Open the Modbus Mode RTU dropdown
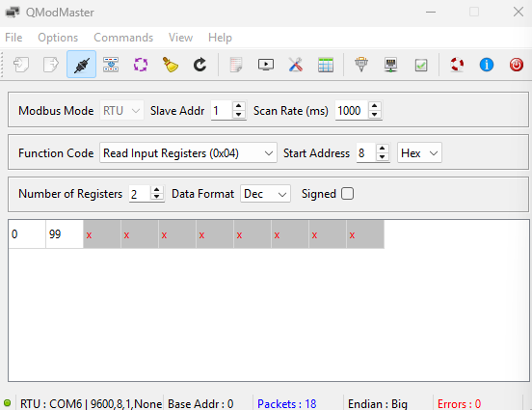 [121, 111]
